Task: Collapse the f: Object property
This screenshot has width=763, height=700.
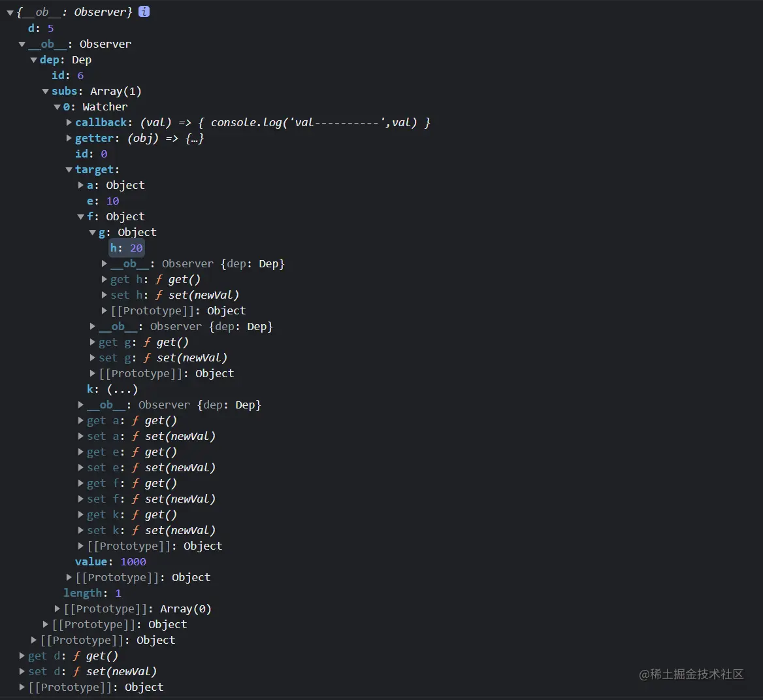Action: (81, 216)
